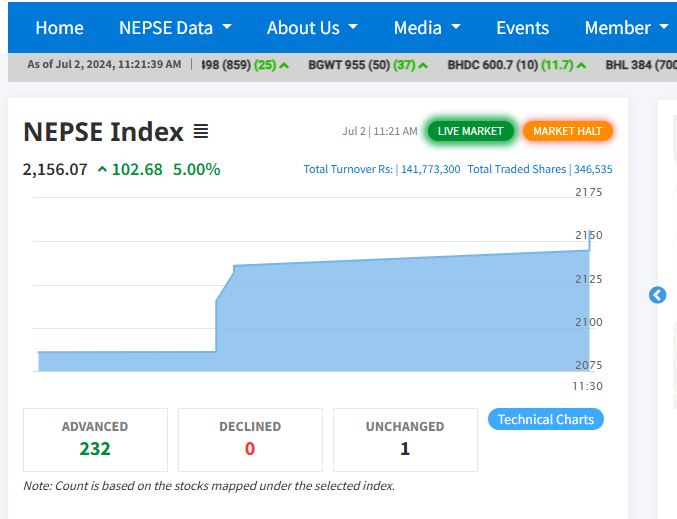Click the MARKET HALT button

[567, 131]
